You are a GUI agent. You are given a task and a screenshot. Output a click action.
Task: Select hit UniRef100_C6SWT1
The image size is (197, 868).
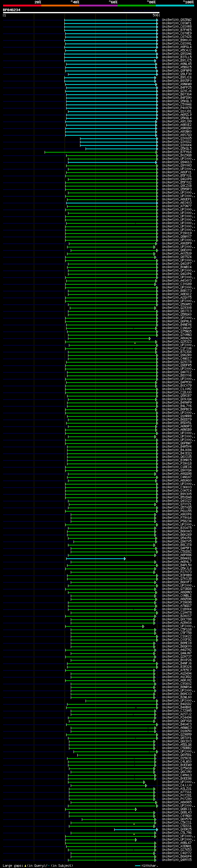[x=177, y=23]
